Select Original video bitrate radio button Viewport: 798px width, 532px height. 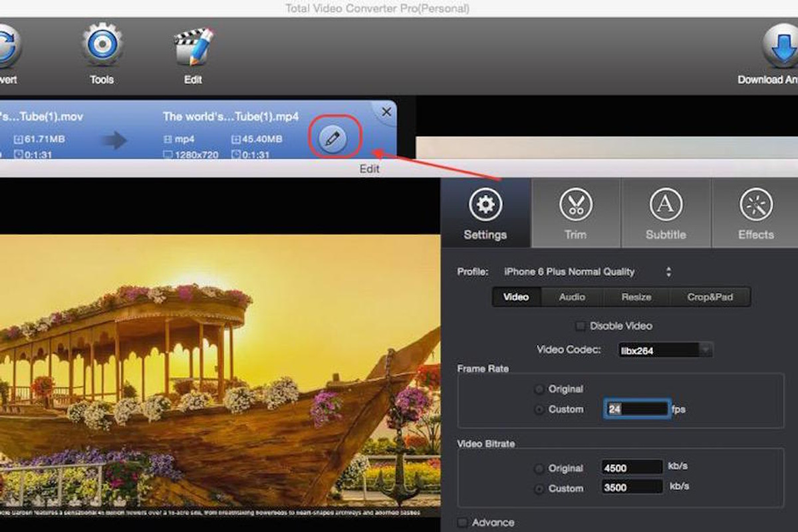539,468
